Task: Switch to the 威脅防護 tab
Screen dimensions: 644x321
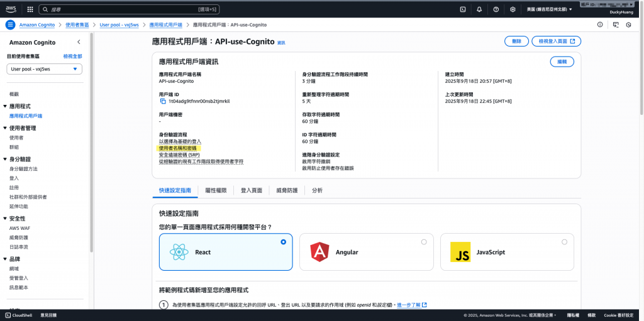Action: click(x=287, y=190)
